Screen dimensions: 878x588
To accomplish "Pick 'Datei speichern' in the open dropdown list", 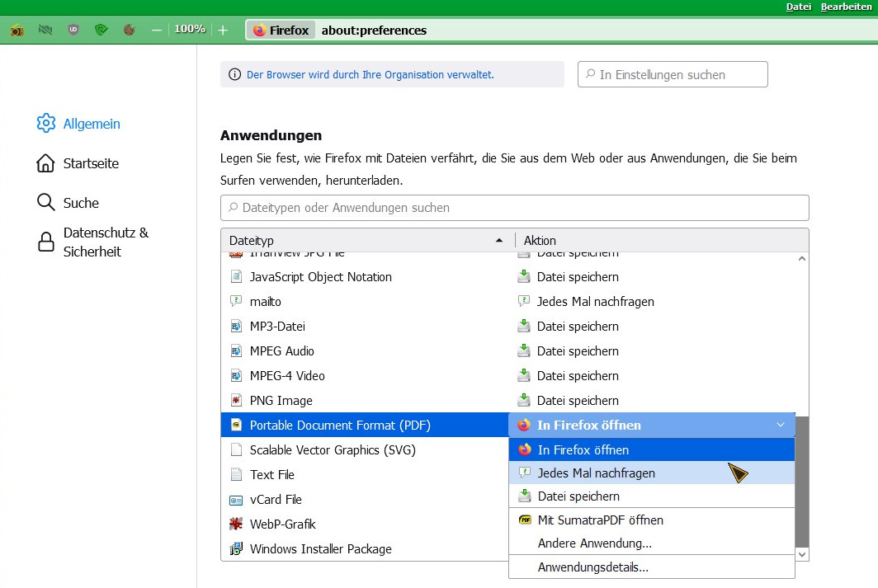I will (578, 496).
